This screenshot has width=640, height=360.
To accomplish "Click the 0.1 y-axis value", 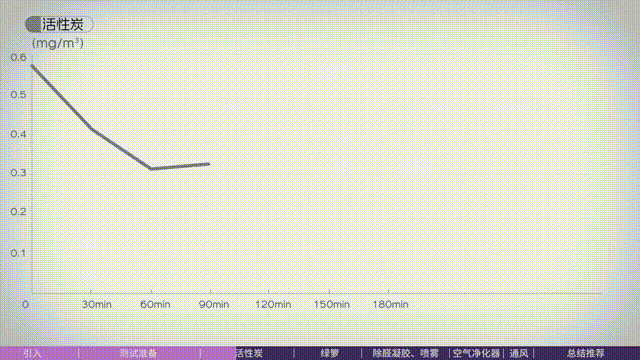I will (x=18, y=253).
